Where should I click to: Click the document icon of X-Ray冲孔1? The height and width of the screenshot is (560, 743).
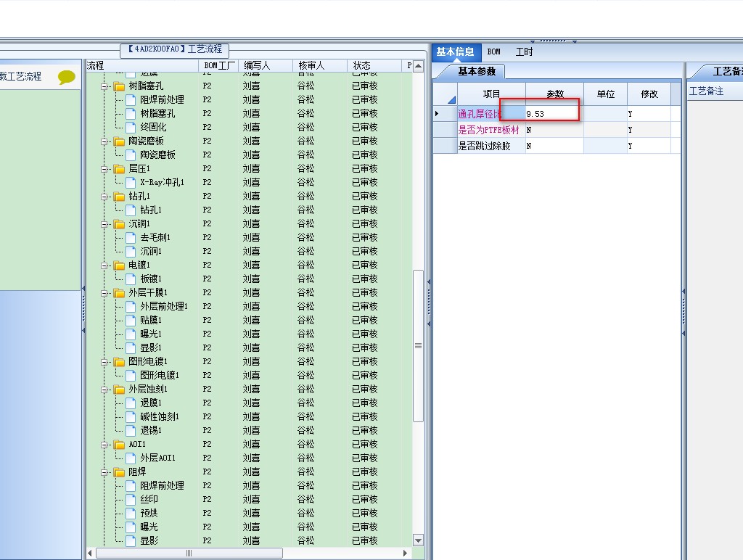pyautogui.click(x=131, y=182)
